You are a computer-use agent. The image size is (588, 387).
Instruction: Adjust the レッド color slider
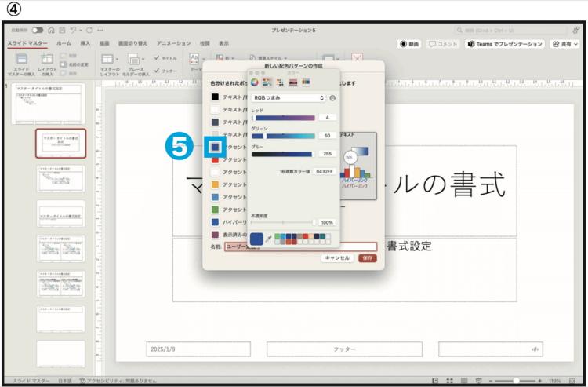(283, 118)
